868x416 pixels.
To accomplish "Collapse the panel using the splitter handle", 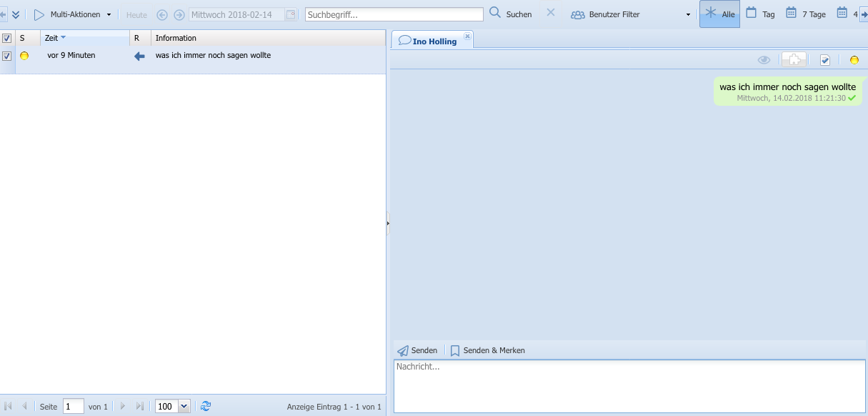I will pyautogui.click(x=388, y=223).
